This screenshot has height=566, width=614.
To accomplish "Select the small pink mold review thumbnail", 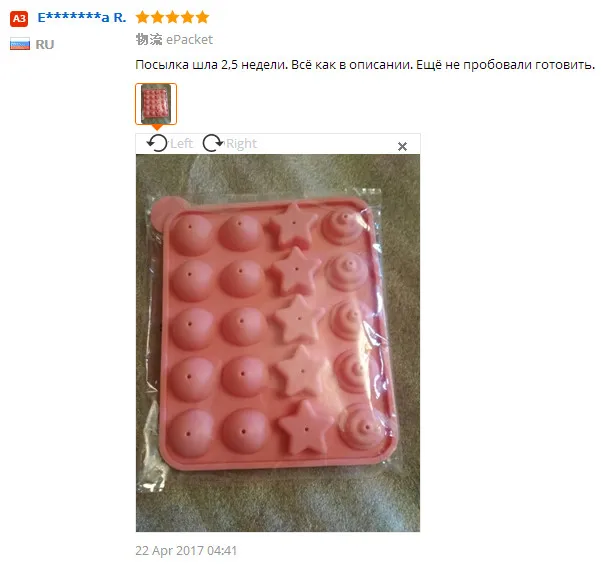I will click(156, 104).
